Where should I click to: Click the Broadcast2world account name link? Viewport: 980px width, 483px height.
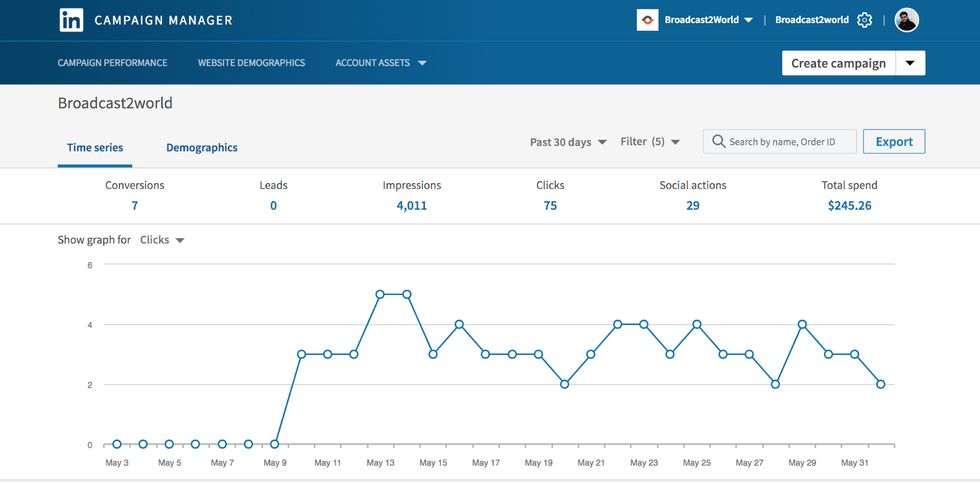click(x=811, y=20)
